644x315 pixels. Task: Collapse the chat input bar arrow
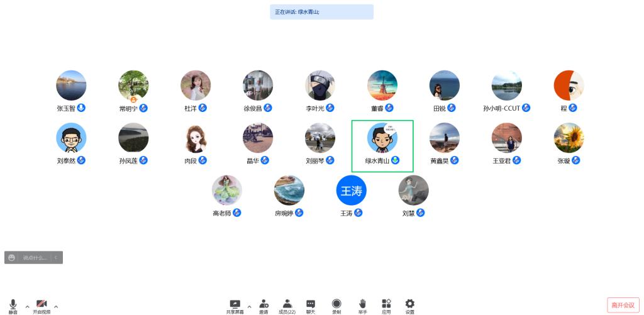[56, 258]
